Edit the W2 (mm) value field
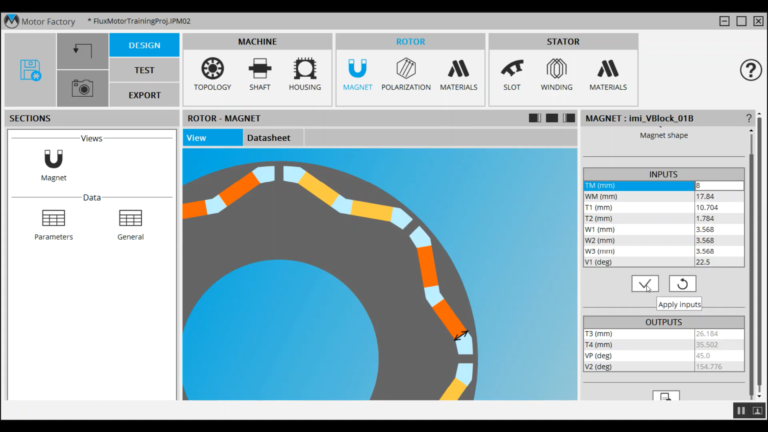This screenshot has width=768, height=432. coord(719,240)
